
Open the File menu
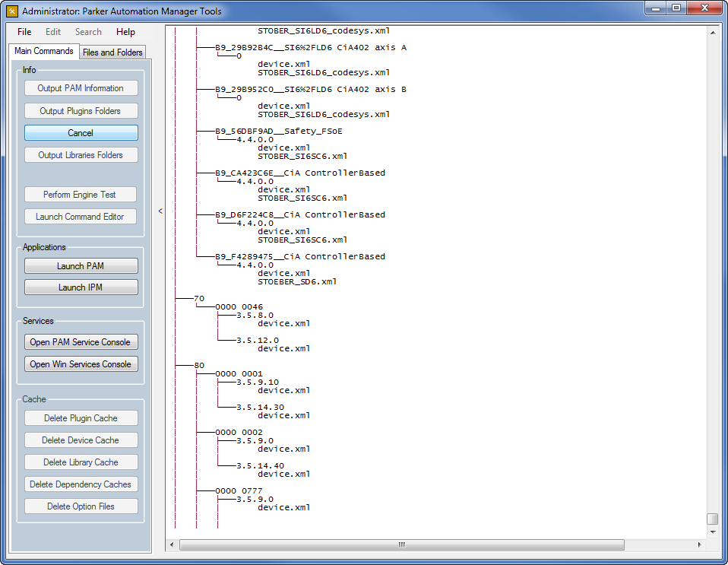[24, 32]
